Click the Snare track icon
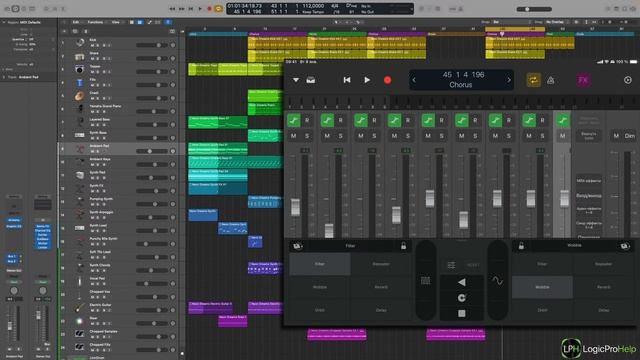 point(80,56)
